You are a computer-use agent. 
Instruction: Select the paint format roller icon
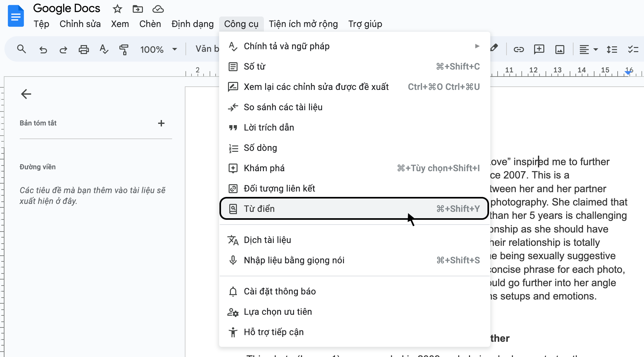click(124, 50)
